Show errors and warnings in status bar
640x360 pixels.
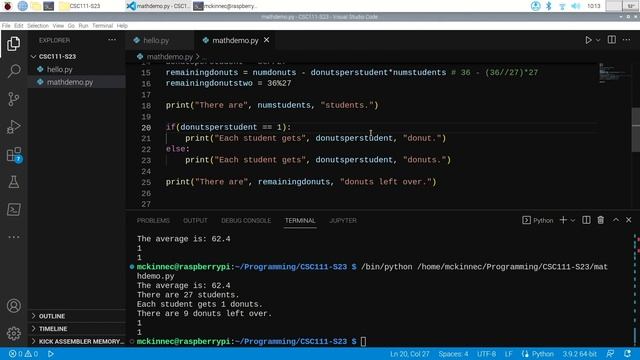[x=24, y=354]
